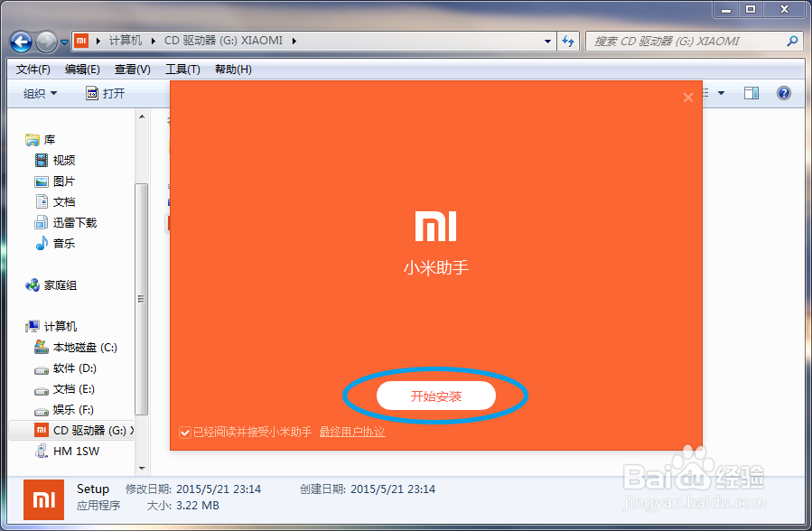This screenshot has width=812, height=531.
Task: Click the 本地磁盘 (C:) Windows drive icon
Action: pos(42,348)
